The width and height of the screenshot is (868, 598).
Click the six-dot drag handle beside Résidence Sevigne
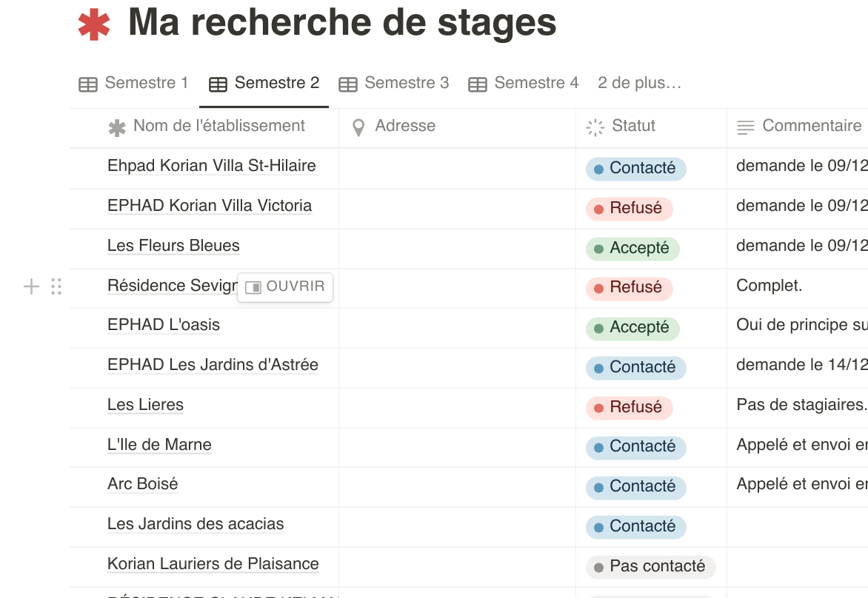coord(56,286)
